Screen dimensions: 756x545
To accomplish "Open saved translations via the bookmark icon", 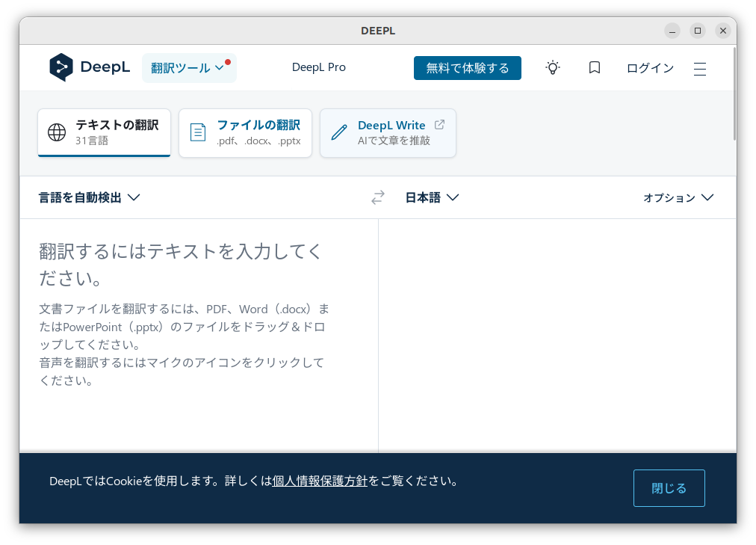I will click(x=594, y=67).
